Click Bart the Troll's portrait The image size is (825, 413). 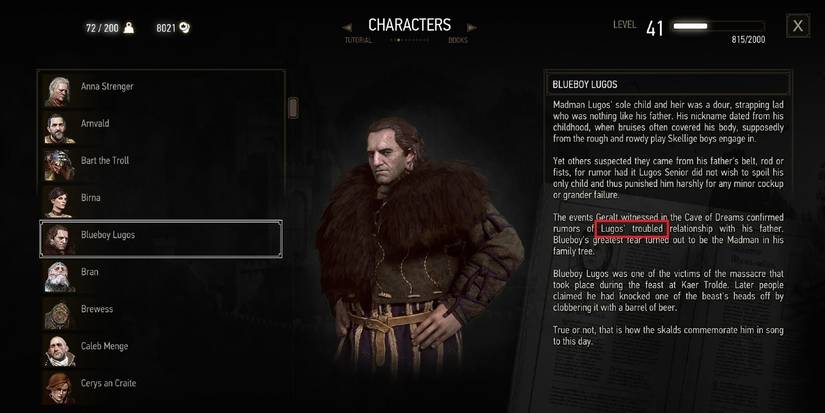click(59, 165)
